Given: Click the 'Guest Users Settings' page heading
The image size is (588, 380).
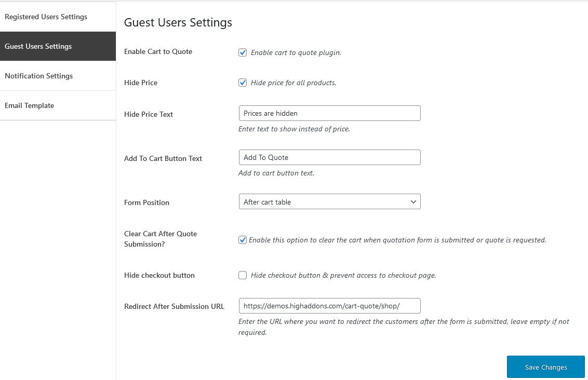Looking at the screenshot, I should 178,22.
